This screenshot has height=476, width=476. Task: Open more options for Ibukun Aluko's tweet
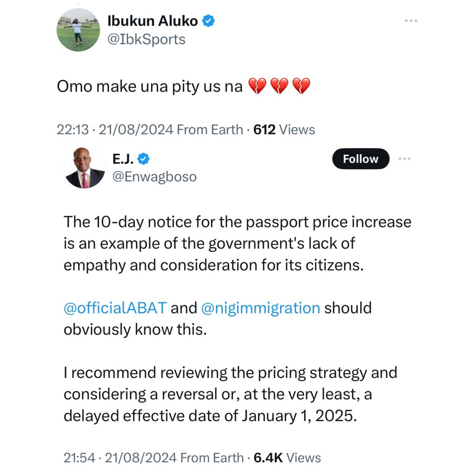[x=411, y=21]
